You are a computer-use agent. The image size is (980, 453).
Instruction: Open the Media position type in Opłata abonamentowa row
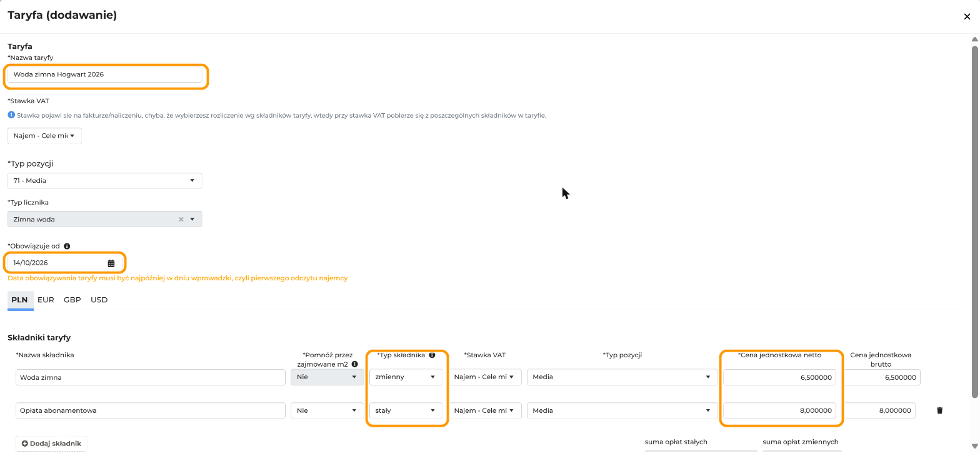coord(622,410)
